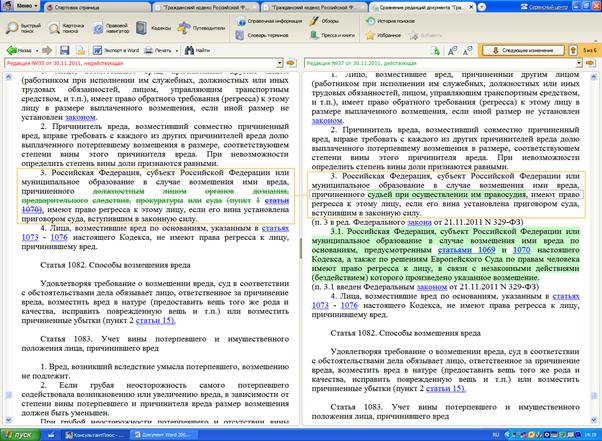The image size is (602, 441).
Task: Click right pane scroll-down arrow
Action: pyautogui.click(x=594, y=420)
